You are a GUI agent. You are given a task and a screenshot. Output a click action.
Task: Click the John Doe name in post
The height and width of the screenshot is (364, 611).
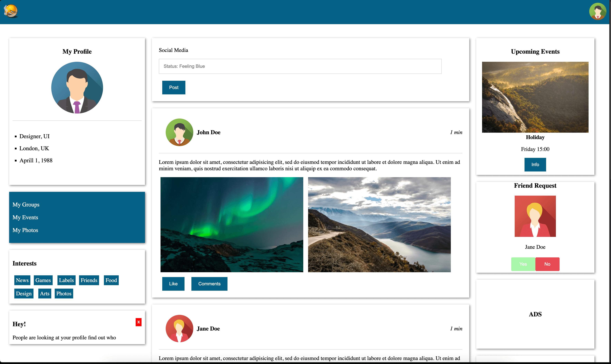point(208,132)
